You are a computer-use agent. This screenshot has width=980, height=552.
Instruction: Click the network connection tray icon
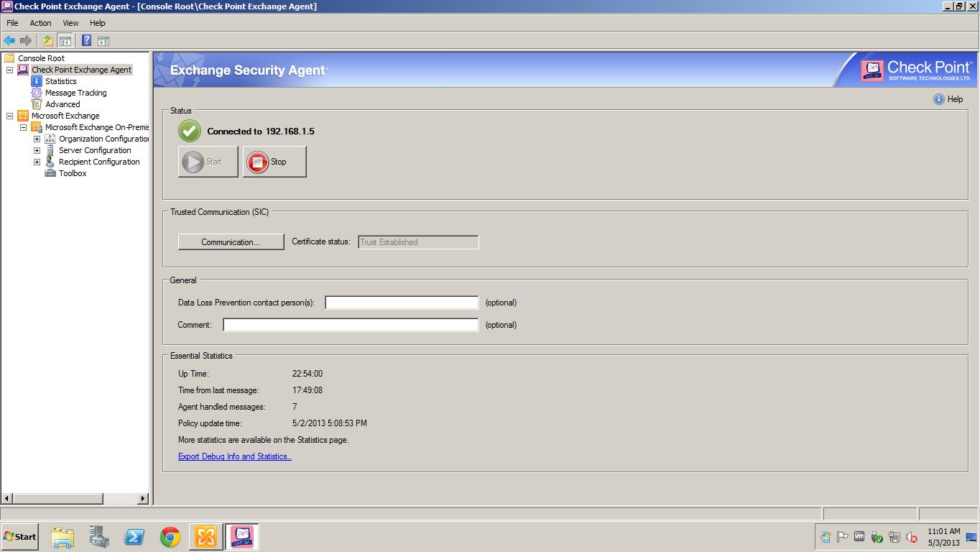click(x=894, y=537)
